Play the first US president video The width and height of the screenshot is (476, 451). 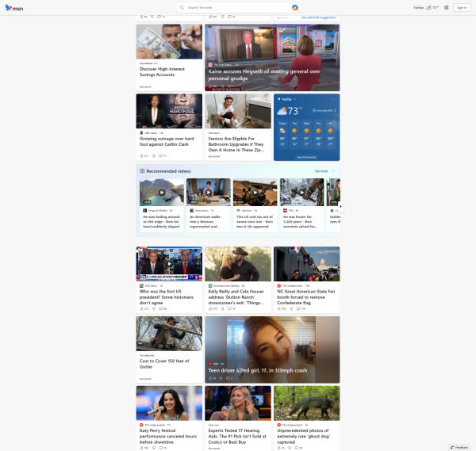169,264
